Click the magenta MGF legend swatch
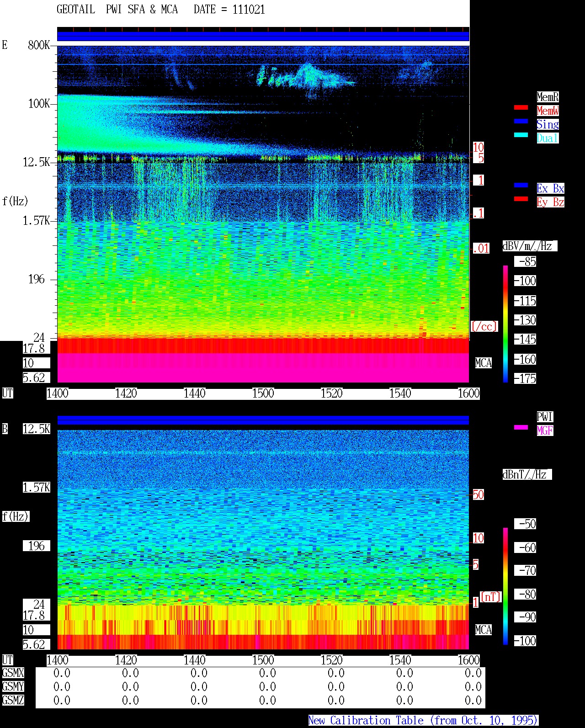 [521, 427]
